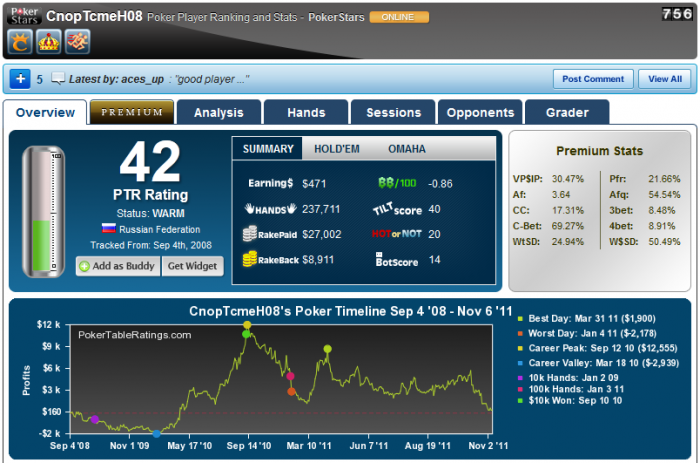
Task: Open the Overview tab
Action: coord(45,113)
